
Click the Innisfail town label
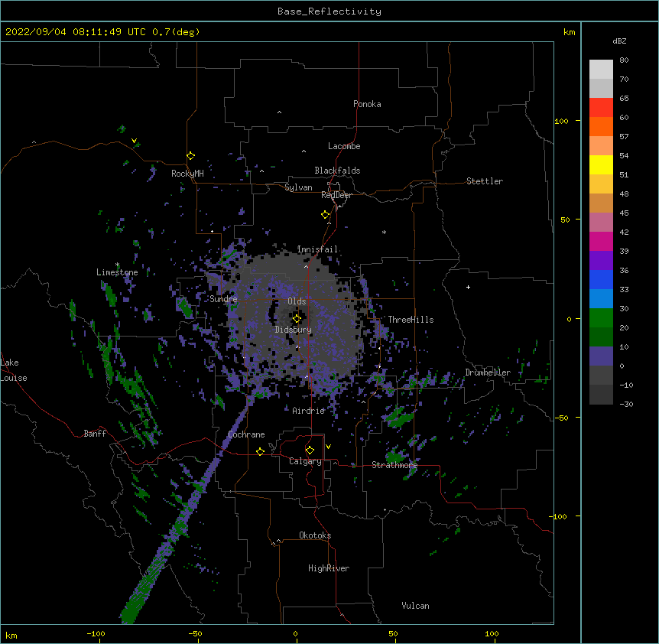pos(317,249)
